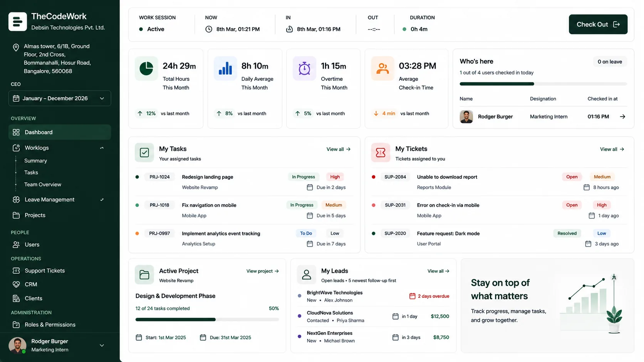Click the My Leads person icon
This screenshot has width=644, height=362.
pos(307,275)
